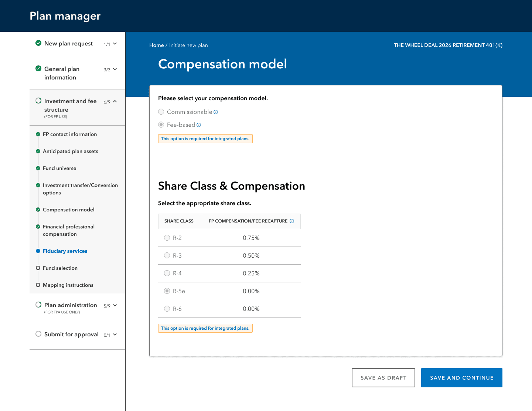Select the Fee-based radio button
Viewport: 532px width, 411px height.
(x=161, y=125)
